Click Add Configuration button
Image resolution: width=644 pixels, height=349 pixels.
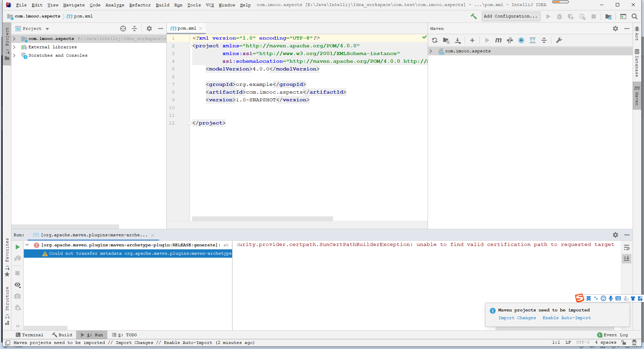511,16
